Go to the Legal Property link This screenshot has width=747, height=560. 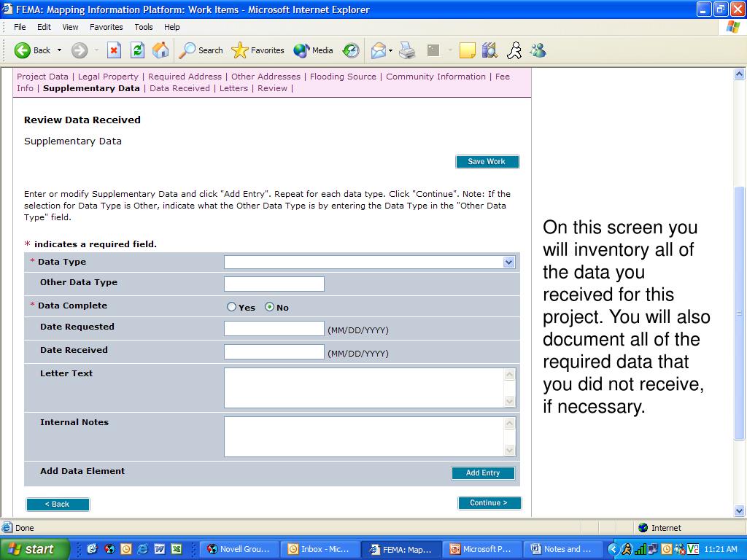[x=108, y=77]
